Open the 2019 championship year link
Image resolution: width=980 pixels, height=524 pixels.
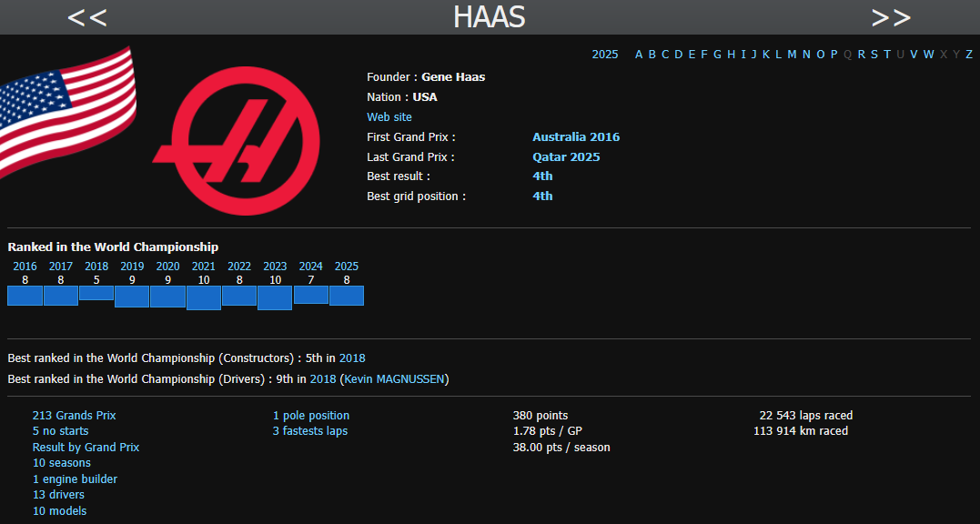(132, 267)
